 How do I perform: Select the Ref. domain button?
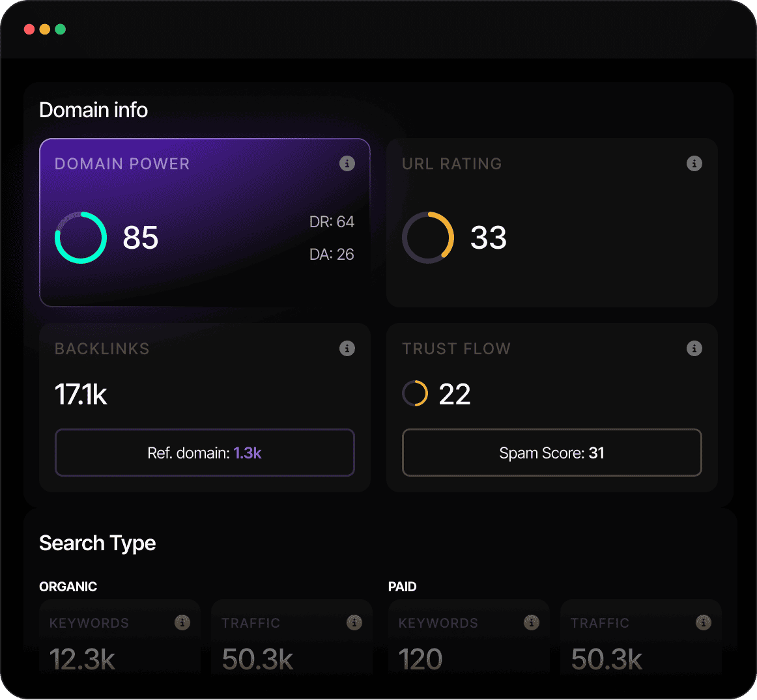[x=205, y=453]
